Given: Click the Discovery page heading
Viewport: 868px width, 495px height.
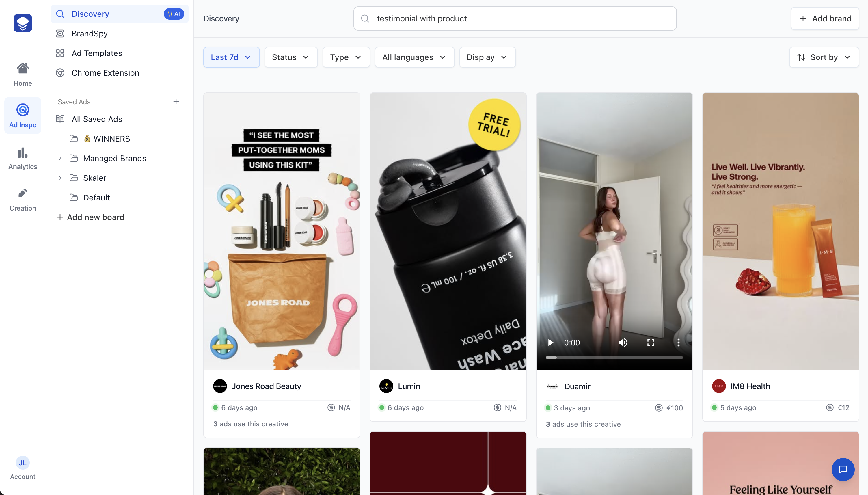Looking at the screenshot, I should 221,18.
